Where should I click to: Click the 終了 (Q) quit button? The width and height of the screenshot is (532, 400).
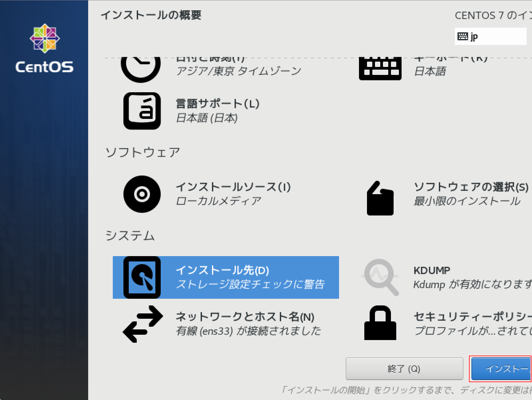tap(404, 369)
